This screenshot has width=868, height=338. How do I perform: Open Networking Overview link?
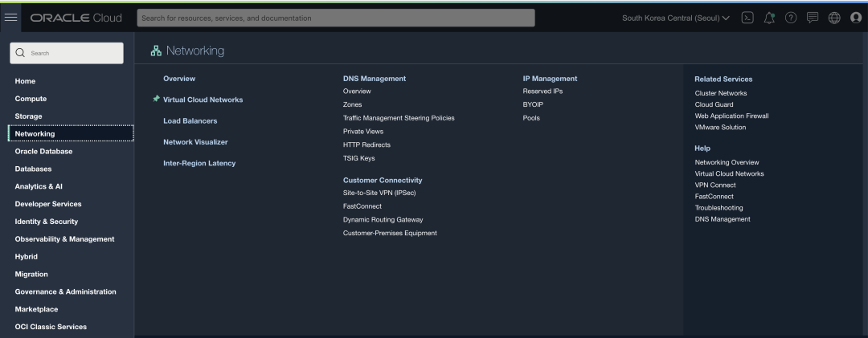pyautogui.click(x=179, y=79)
